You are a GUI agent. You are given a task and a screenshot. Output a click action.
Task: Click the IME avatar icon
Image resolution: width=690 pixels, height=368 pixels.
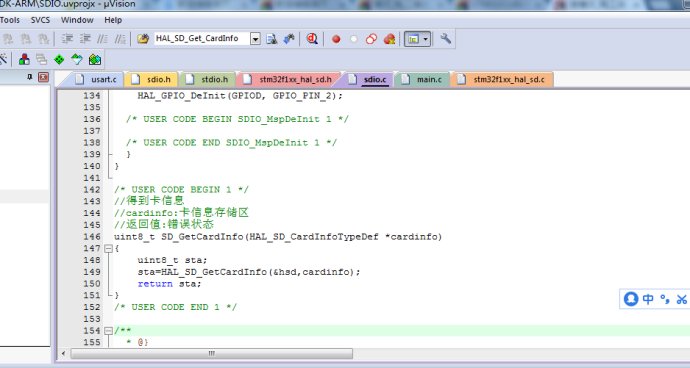click(x=631, y=299)
